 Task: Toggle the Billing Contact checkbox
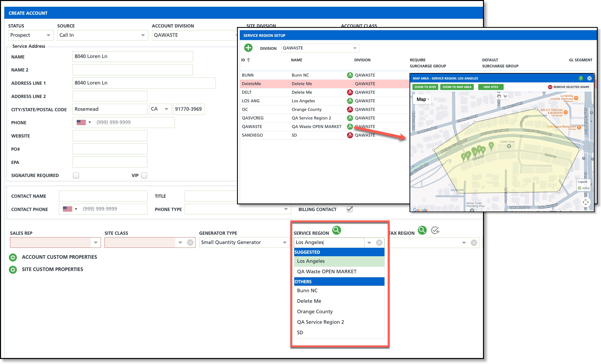coord(349,209)
